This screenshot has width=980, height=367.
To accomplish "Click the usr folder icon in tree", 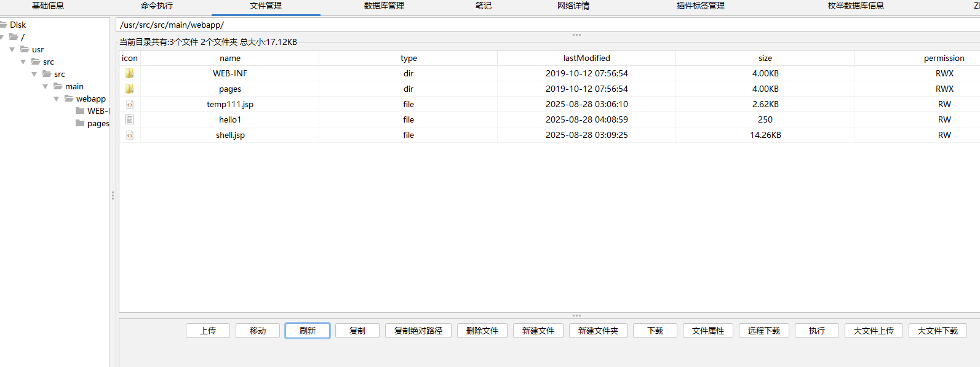I will tap(25, 49).
